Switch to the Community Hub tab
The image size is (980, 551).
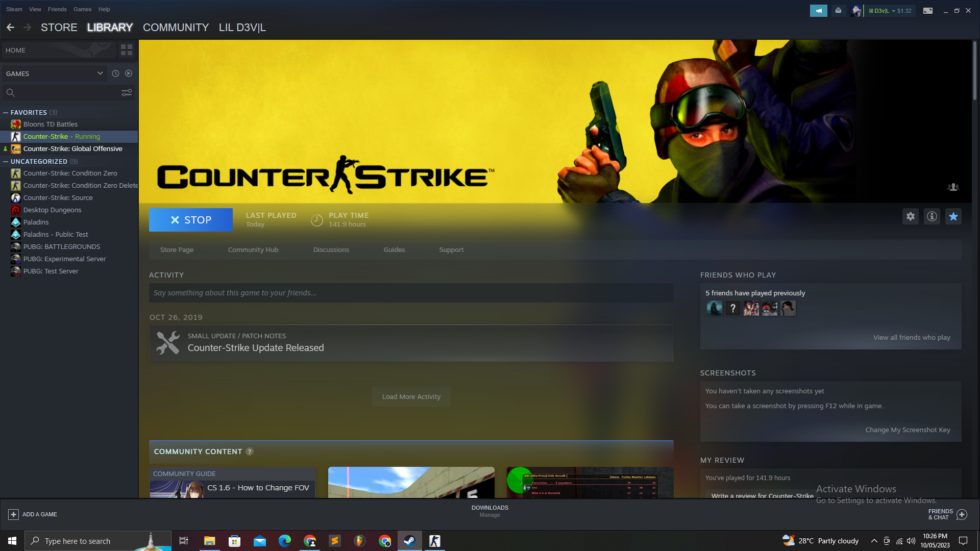pos(253,249)
